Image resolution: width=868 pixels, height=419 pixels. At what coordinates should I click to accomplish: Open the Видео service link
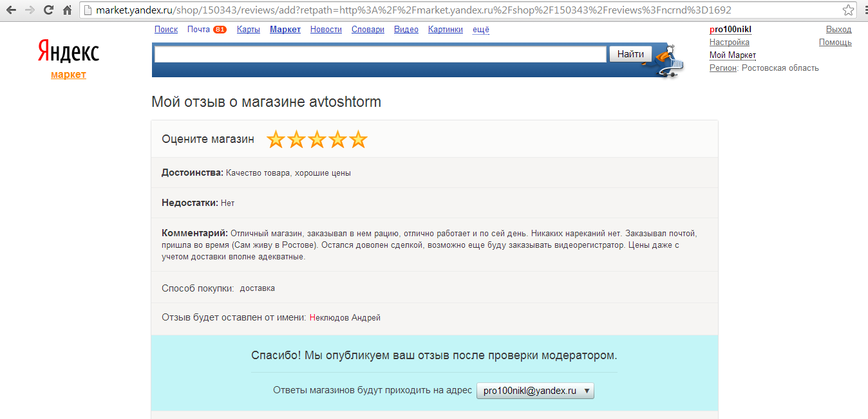click(406, 30)
